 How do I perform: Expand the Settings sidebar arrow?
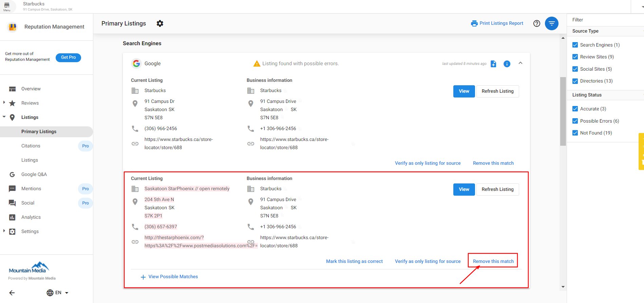click(4, 231)
